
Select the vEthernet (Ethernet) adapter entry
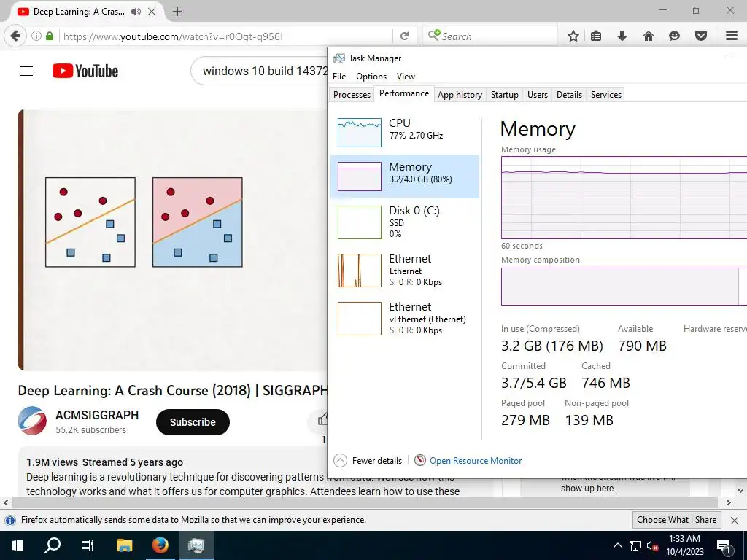(x=405, y=318)
